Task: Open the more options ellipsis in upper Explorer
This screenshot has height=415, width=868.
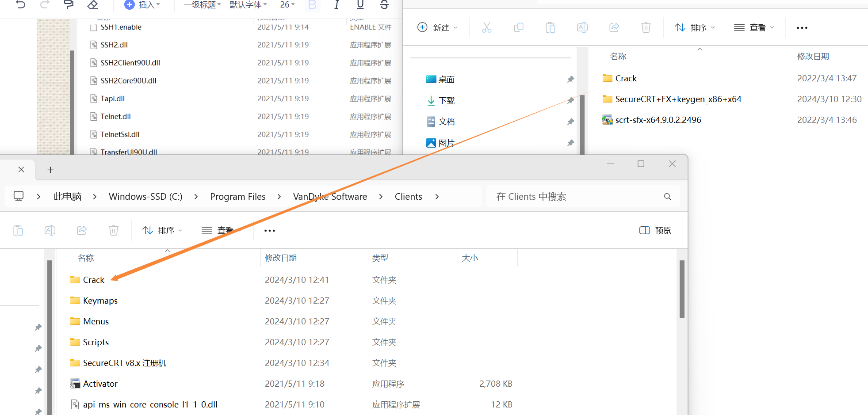Action: (x=802, y=27)
